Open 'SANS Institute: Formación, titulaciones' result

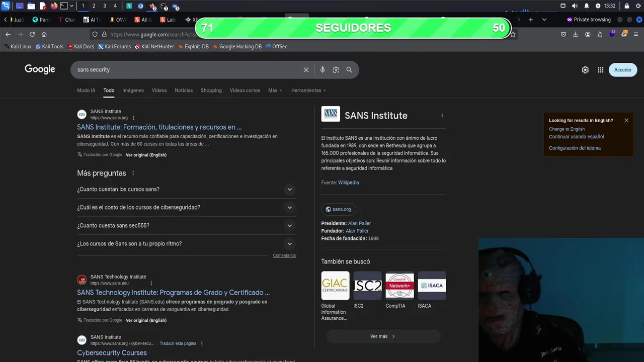click(159, 127)
